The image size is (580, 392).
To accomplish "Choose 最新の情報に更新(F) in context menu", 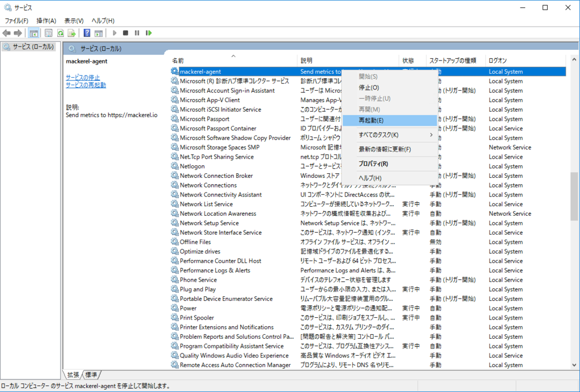I will (x=390, y=150).
